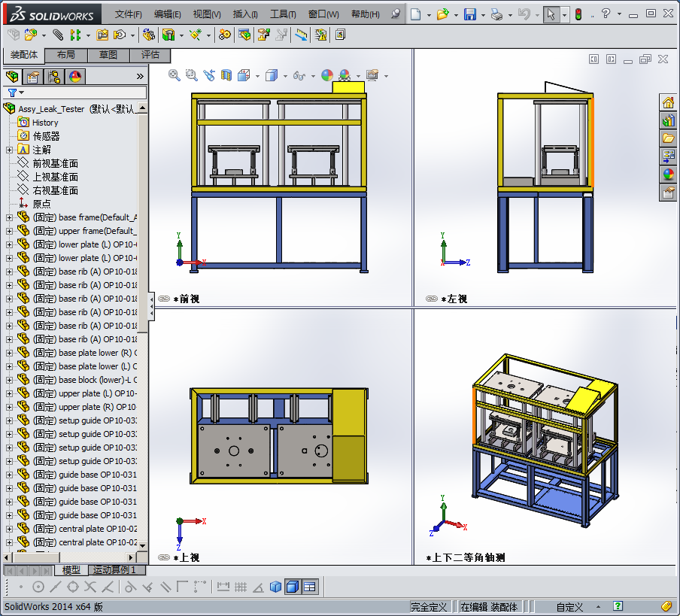Click Zoom to Area icon

tap(192, 75)
